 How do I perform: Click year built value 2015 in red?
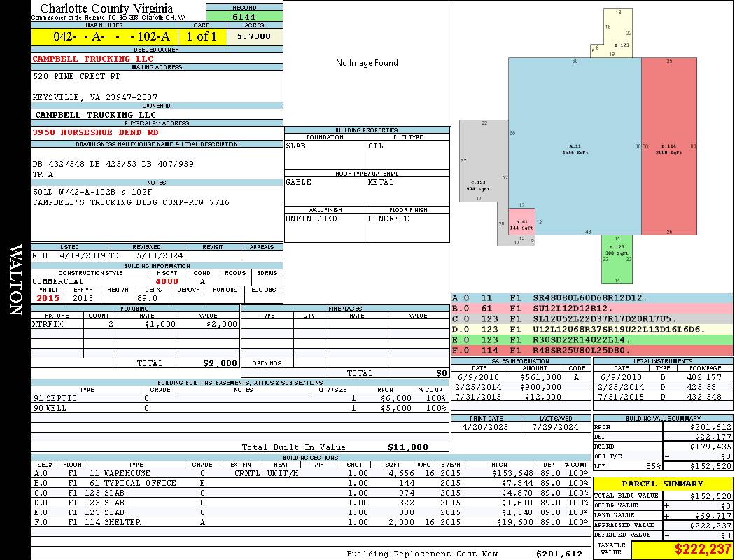(48, 298)
